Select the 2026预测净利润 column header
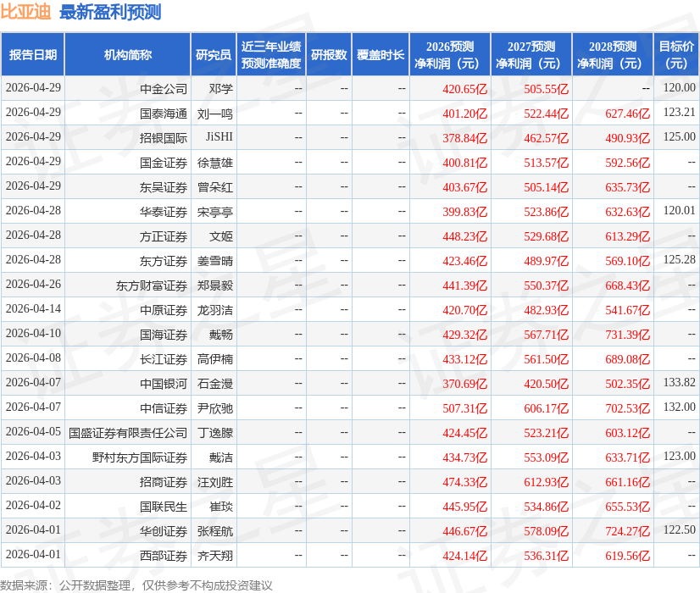Screen dimensions: 700x593 coord(450,54)
